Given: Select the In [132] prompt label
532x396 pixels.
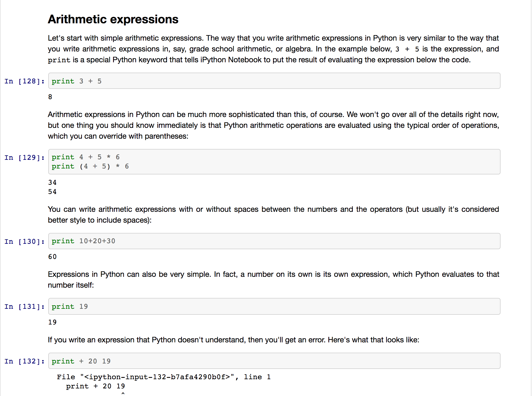Looking at the screenshot, I should click(x=24, y=361).
